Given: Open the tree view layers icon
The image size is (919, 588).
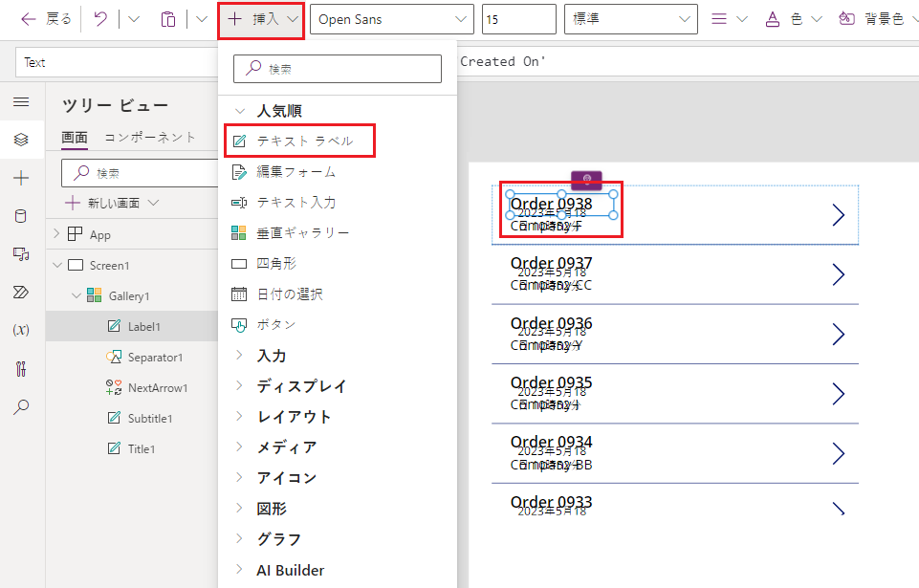Looking at the screenshot, I should (x=21, y=140).
